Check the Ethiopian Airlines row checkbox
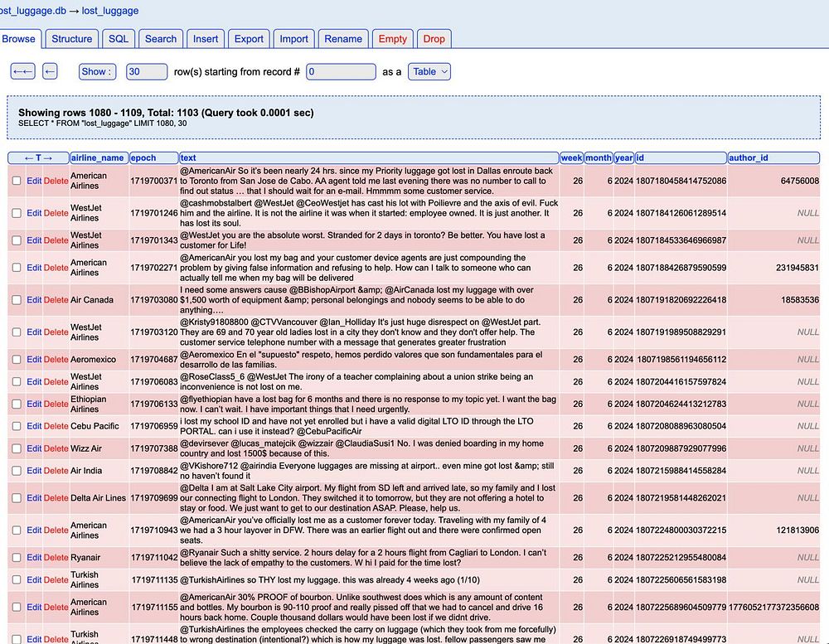829x644 pixels. pos(17,404)
